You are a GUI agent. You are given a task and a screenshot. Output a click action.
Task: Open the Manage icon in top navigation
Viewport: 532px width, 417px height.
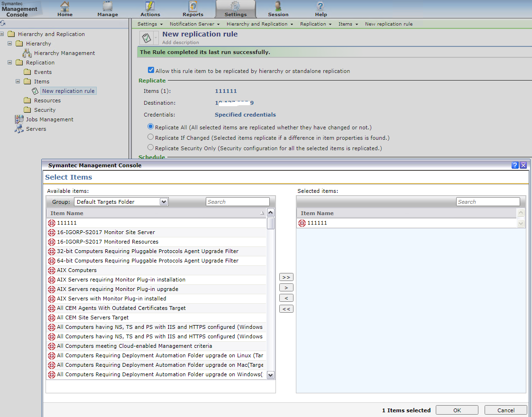108,7
